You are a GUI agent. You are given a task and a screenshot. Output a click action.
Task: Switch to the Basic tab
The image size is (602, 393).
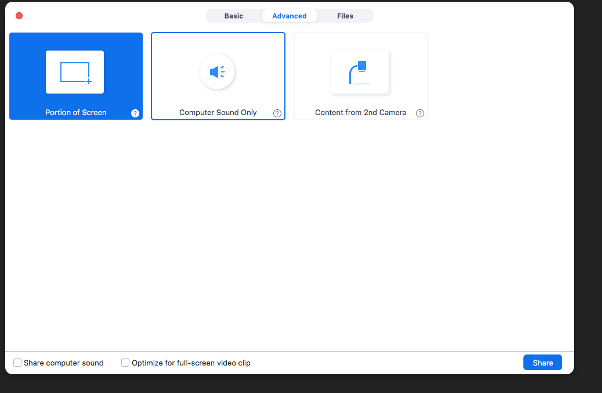(234, 16)
